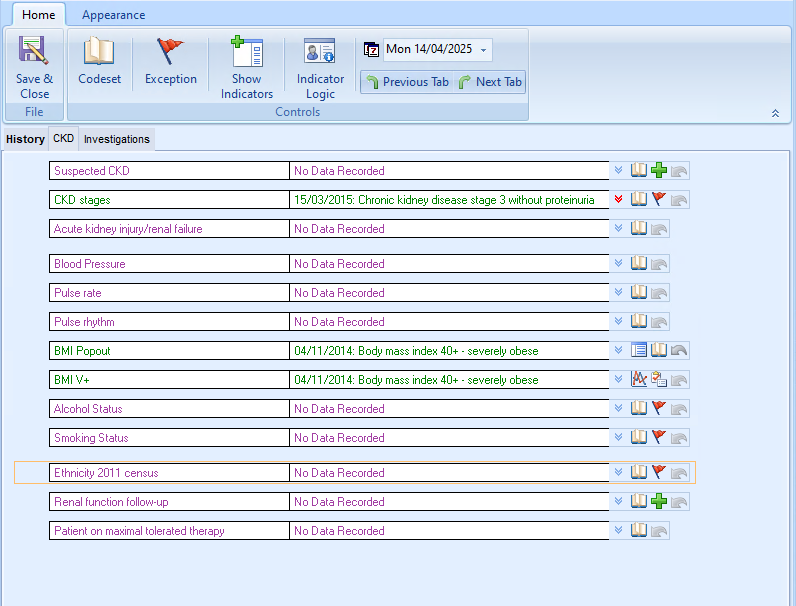Click green plus for Suspected CKD
This screenshot has width=796, height=606.
point(659,171)
